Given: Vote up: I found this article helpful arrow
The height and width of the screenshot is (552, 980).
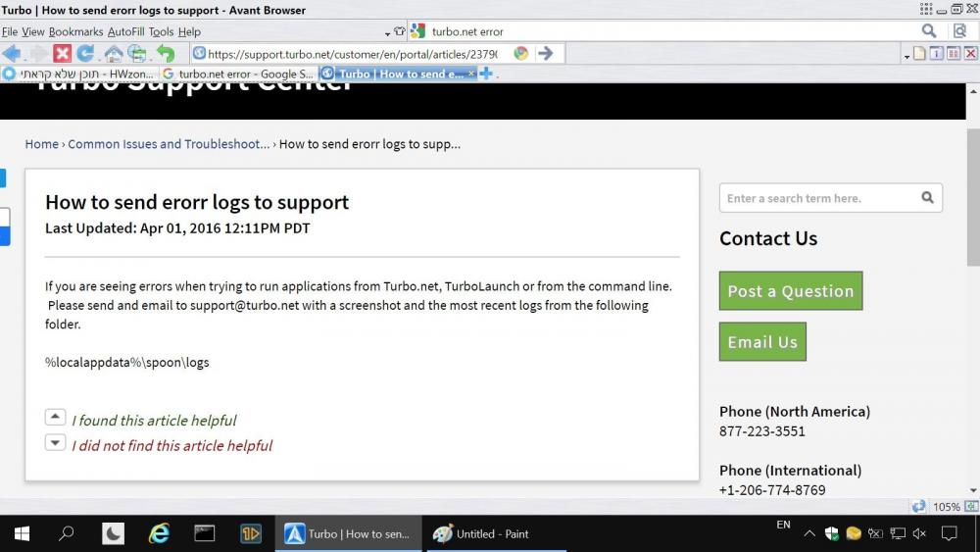Looking at the screenshot, I should tap(55, 417).
